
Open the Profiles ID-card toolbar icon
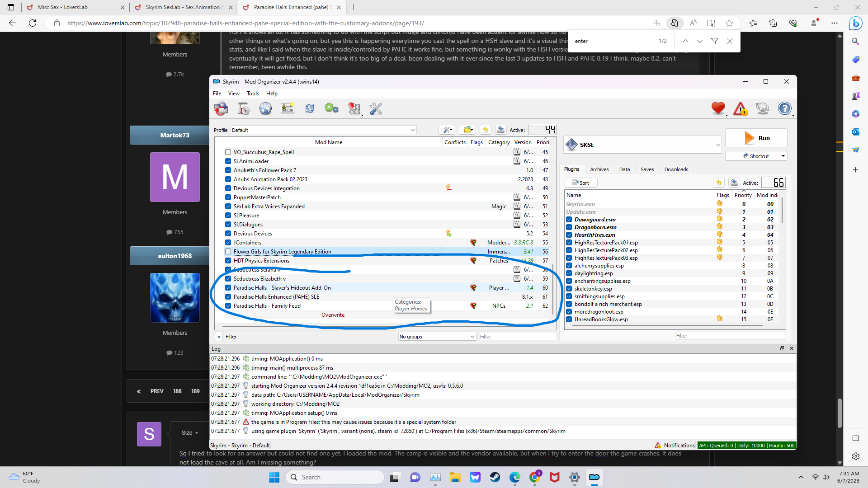pos(288,108)
